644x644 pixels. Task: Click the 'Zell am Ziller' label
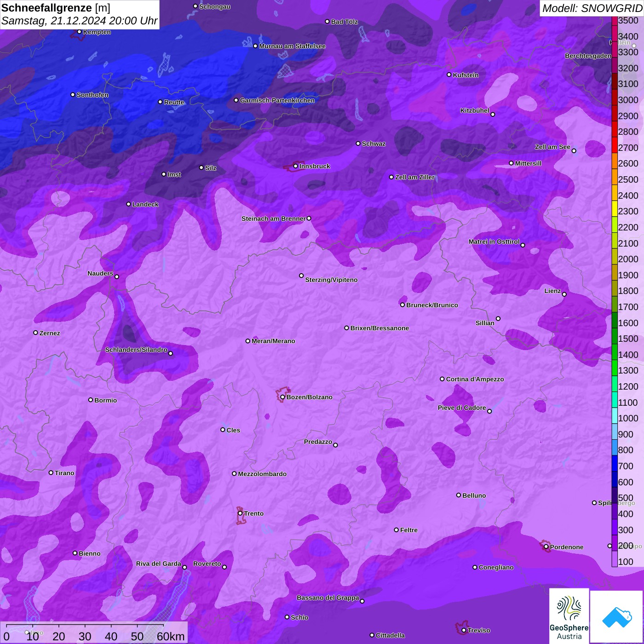pos(415,177)
